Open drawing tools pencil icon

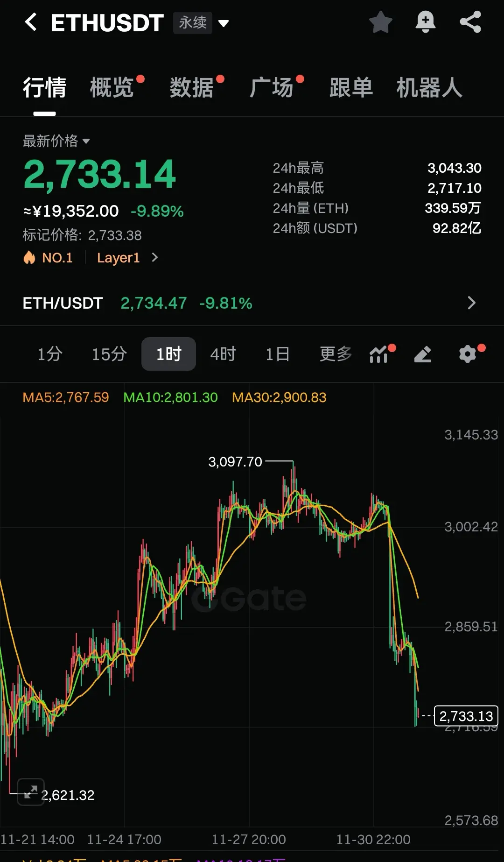click(423, 354)
